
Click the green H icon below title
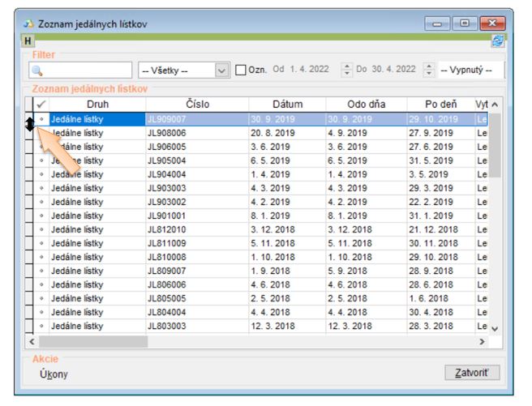[x=28, y=40]
